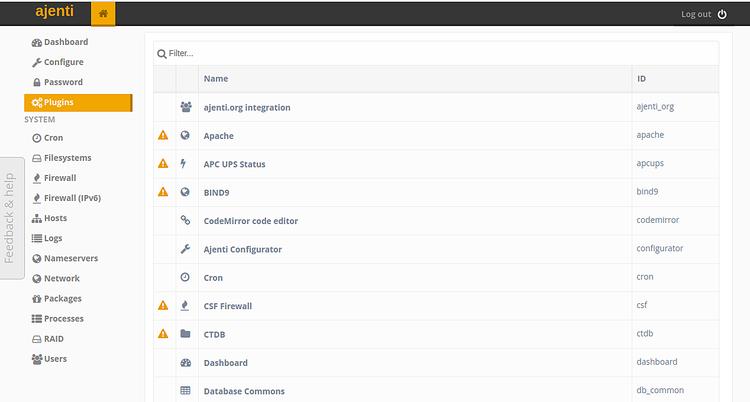Open the Feedback & help side tab
The height and width of the screenshot is (402, 750).
10,218
